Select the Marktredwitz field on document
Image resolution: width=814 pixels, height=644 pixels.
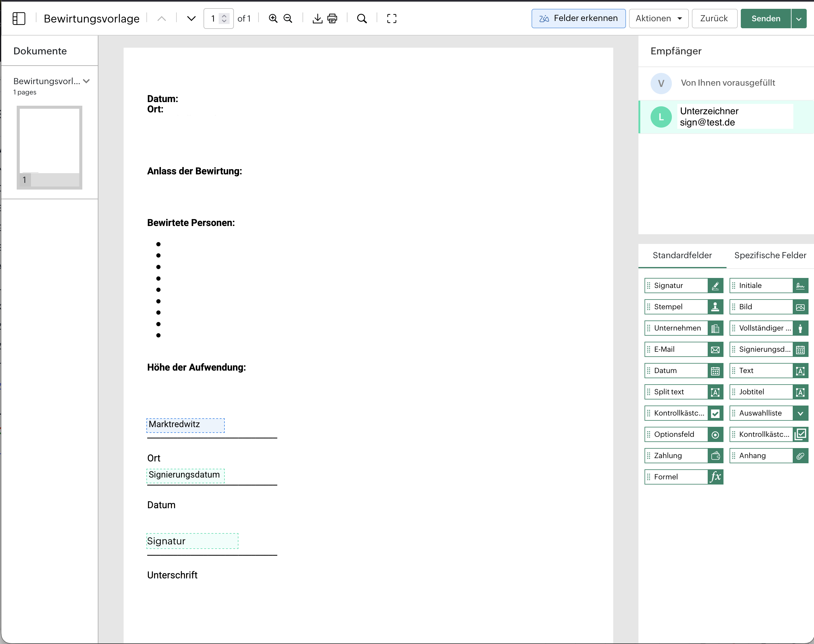tap(186, 425)
